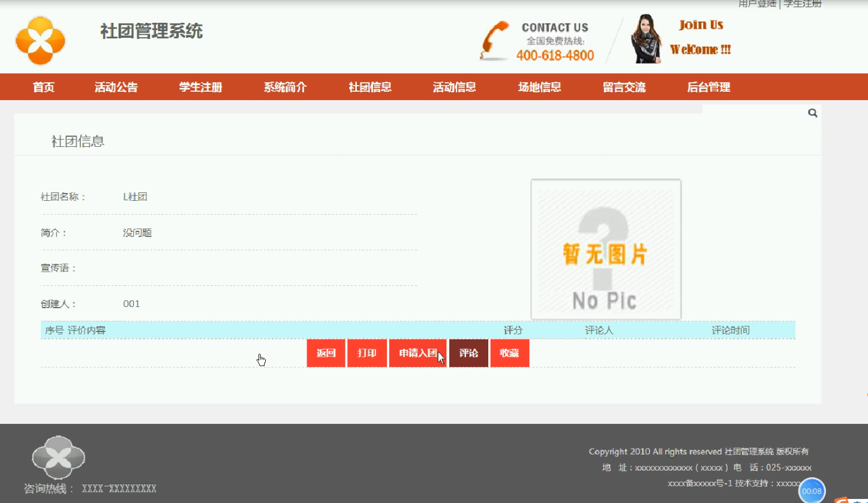
Task: Click the 咨询热线 footer text
Action: pyautogui.click(x=90, y=489)
